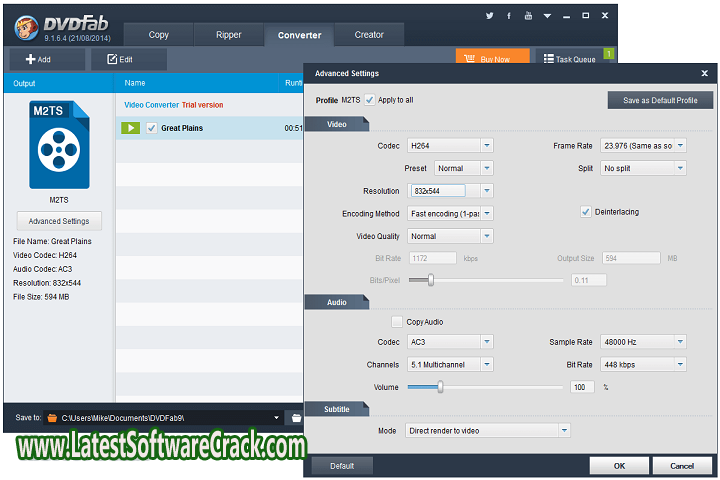The image size is (720, 480).
Task: Open the audio Codec AC3 dropdown
Action: point(450,342)
